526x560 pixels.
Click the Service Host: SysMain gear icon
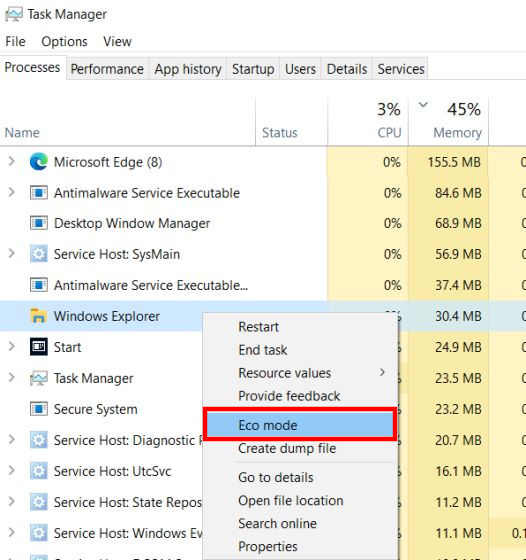(39, 254)
